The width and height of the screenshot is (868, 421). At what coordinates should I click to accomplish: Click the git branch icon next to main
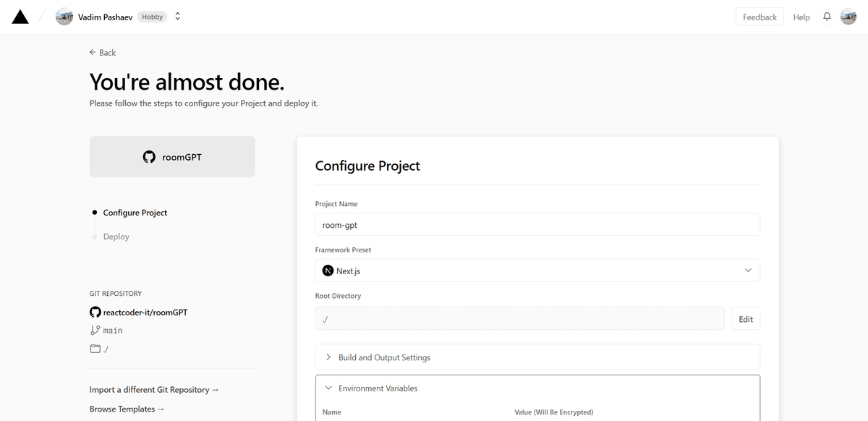(x=95, y=331)
